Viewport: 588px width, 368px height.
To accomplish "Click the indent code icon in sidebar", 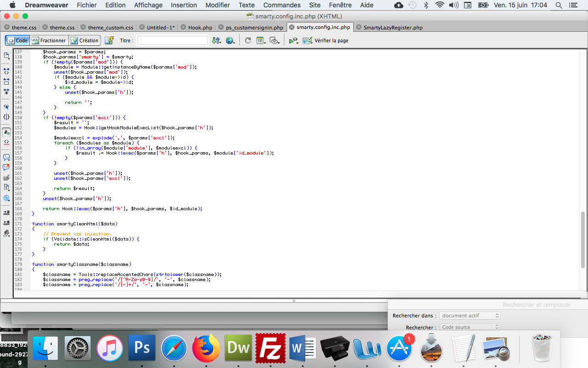I will click(6, 213).
